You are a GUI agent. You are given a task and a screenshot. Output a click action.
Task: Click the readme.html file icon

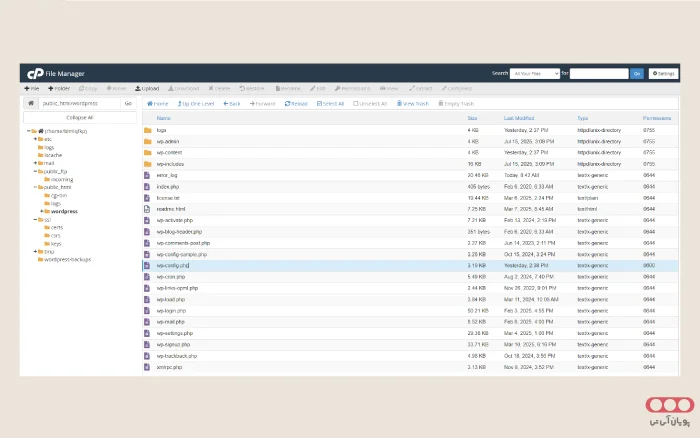147,209
